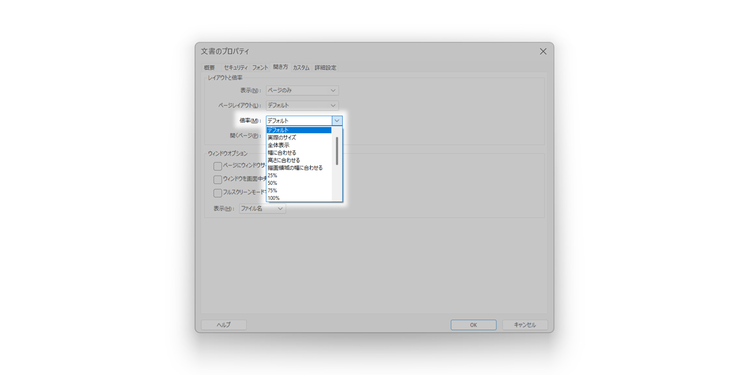Open the 表示 dropdown showing ページのみ
The width and height of the screenshot is (750, 375).
(x=302, y=90)
